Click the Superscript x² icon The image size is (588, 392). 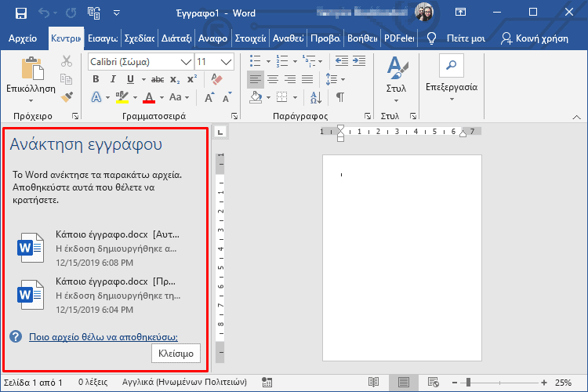point(192,79)
